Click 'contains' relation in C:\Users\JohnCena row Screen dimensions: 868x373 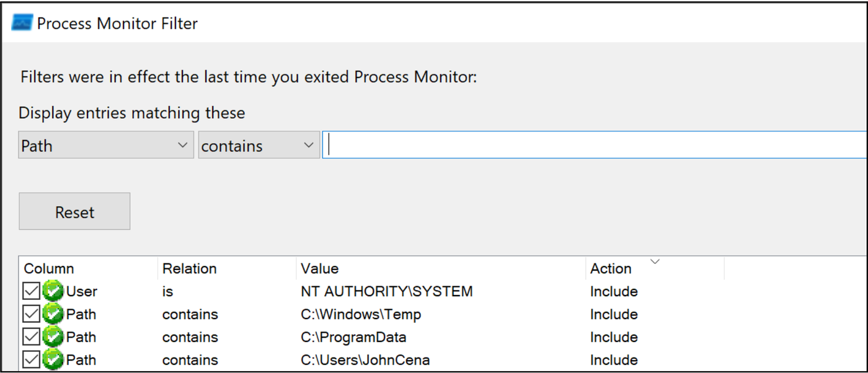click(x=190, y=360)
